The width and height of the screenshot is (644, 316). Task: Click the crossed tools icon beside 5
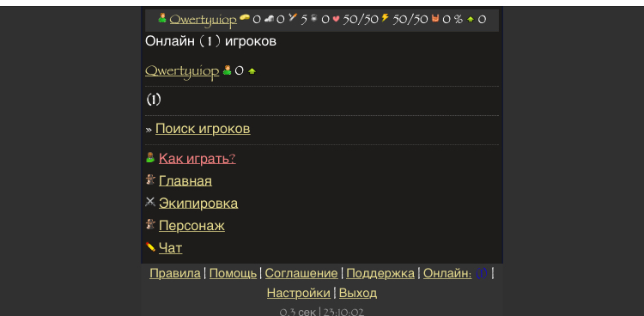pos(293,17)
